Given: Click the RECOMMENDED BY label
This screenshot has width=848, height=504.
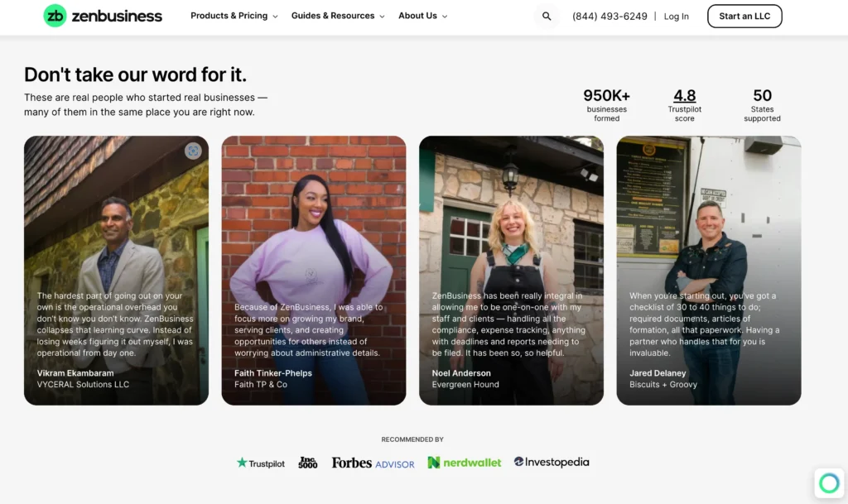Looking at the screenshot, I should pyautogui.click(x=412, y=439).
